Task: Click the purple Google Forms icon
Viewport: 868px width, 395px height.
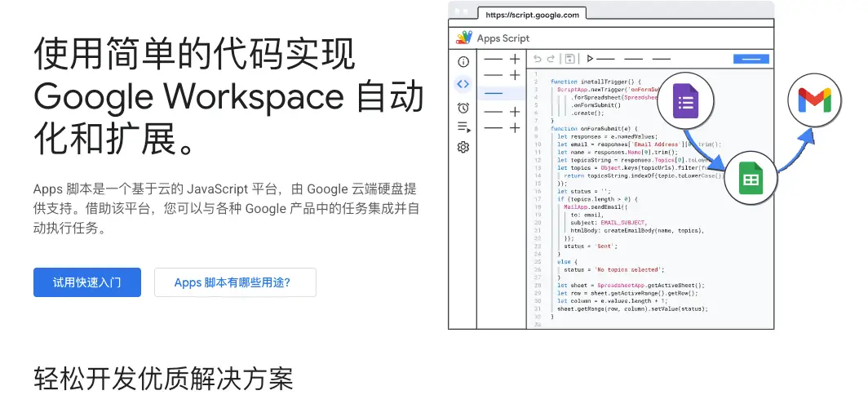Action: coord(685,101)
